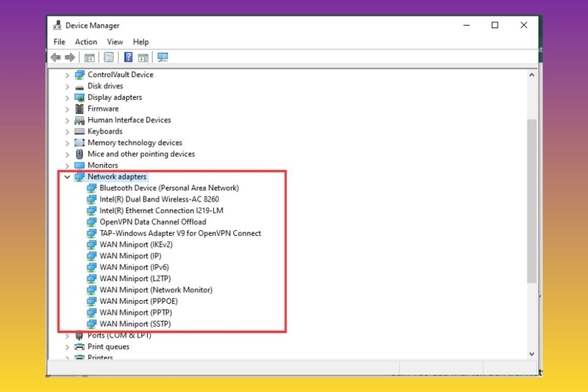The width and height of the screenshot is (588, 392).
Task: Click the Display adapters icon
Action: pos(79,98)
